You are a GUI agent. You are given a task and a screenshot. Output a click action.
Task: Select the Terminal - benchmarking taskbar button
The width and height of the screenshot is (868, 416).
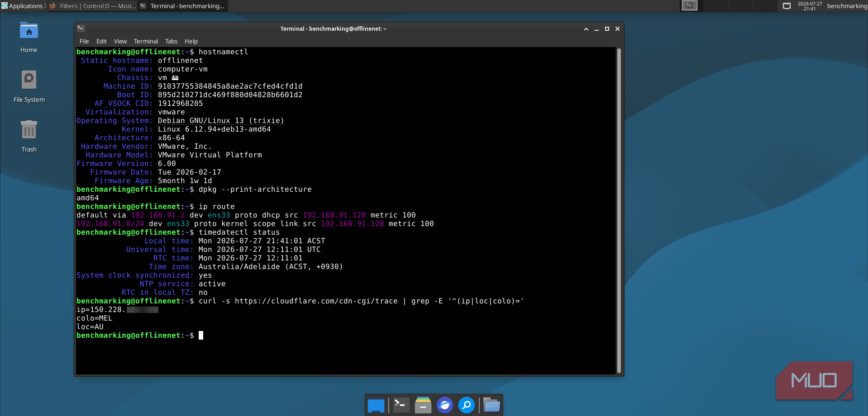point(182,6)
